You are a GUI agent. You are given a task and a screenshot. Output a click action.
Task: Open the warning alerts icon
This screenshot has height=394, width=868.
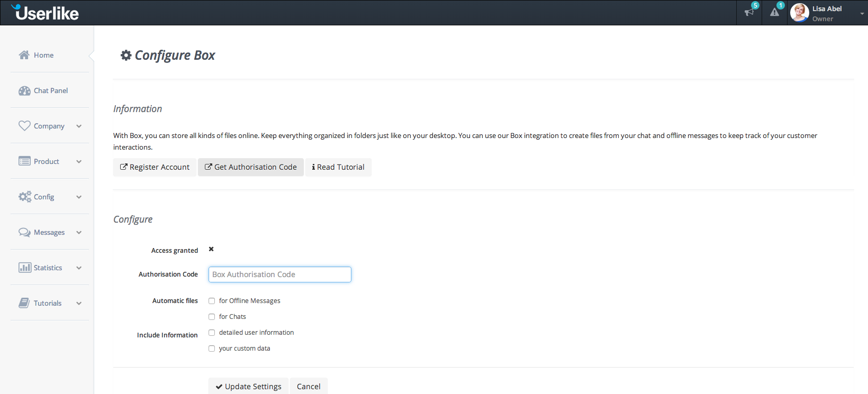[x=774, y=12]
